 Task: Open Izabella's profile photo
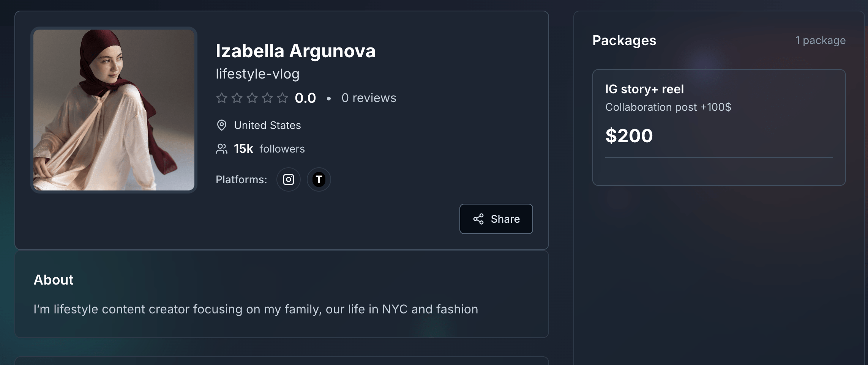[114, 110]
